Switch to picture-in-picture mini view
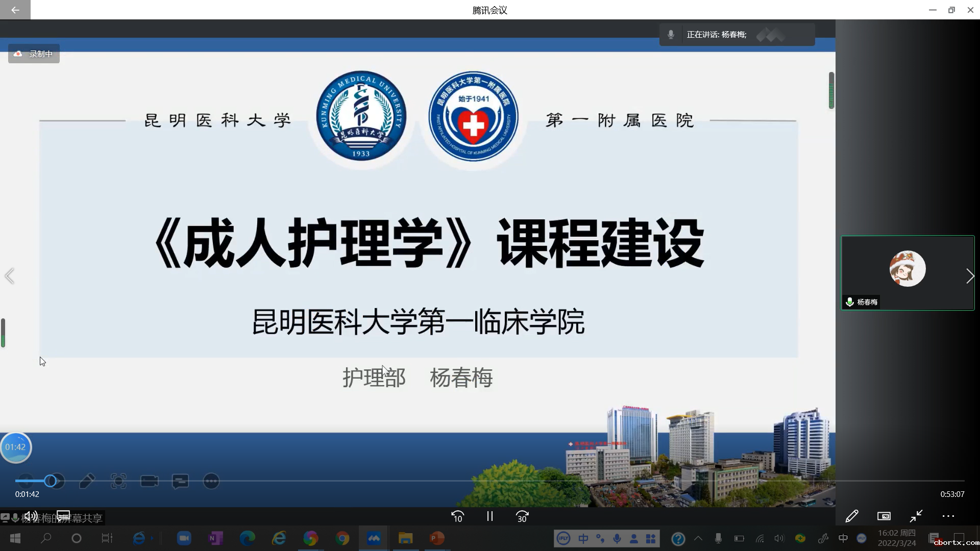 point(884,516)
